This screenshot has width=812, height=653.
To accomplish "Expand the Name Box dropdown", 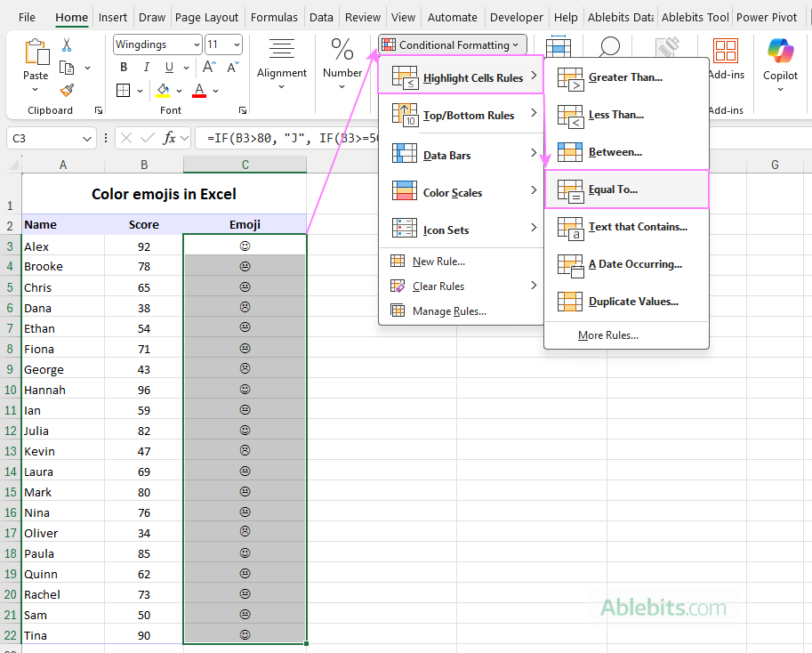I will [x=87, y=139].
